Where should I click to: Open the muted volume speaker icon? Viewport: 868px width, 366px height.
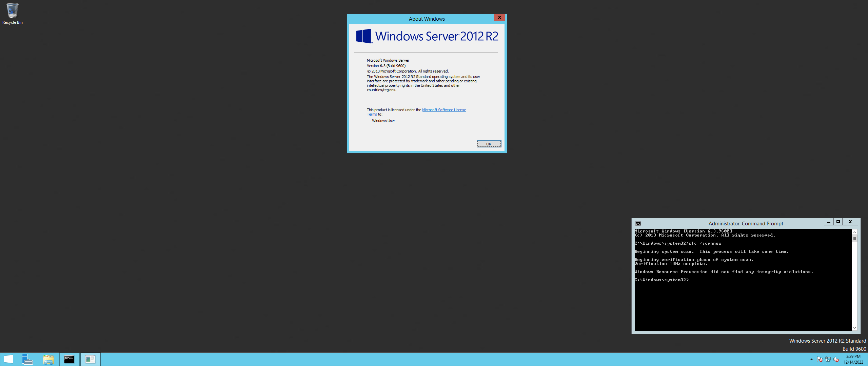(x=836, y=359)
